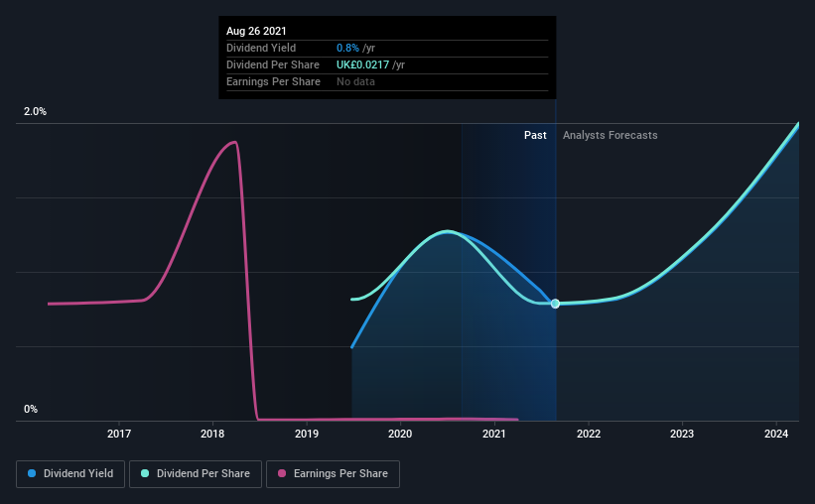Image resolution: width=815 pixels, height=504 pixels.
Task: Click the 2019 x-axis label
Action: click(x=307, y=434)
